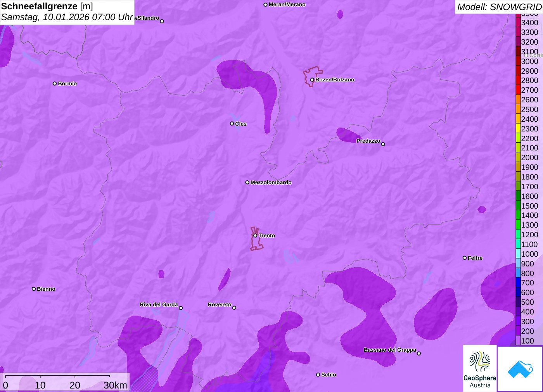The width and height of the screenshot is (543, 392).
Task: Click the Bassano del Grappa label
Action: click(x=390, y=350)
